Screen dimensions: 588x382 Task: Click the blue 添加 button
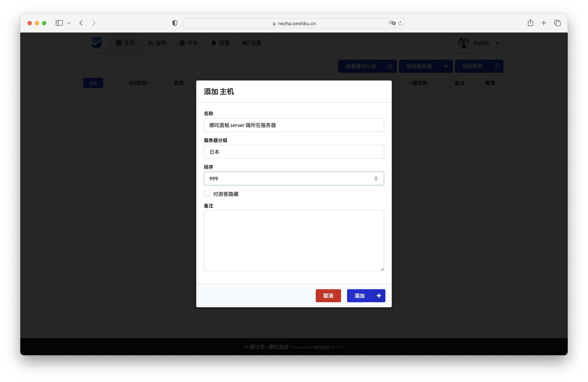(x=366, y=296)
